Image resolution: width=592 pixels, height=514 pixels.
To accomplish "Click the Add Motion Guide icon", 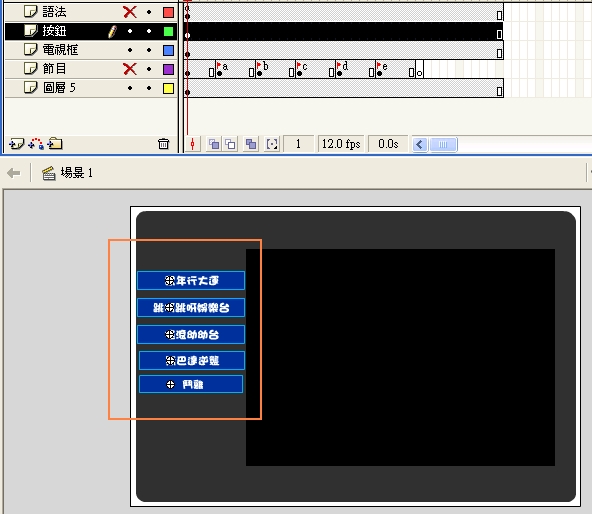I will tap(36, 144).
